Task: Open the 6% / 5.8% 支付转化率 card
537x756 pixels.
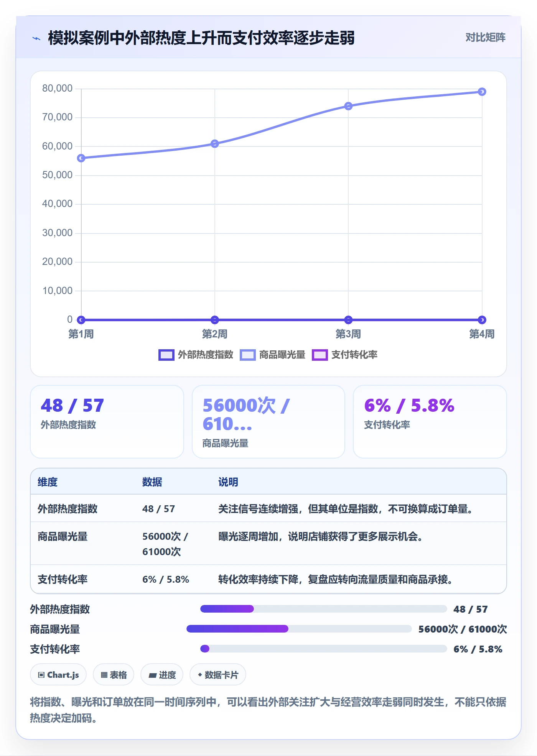Action: tap(430, 421)
